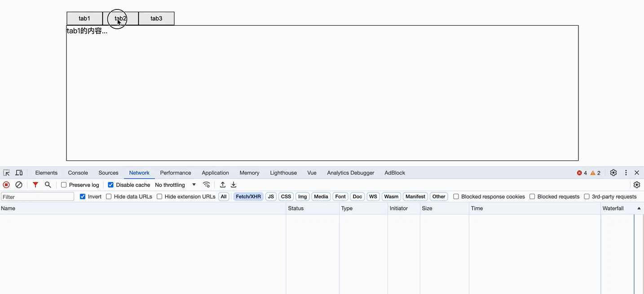The width and height of the screenshot is (644, 294).
Task: Stop recording the network log
Action: tap(6, 185)
